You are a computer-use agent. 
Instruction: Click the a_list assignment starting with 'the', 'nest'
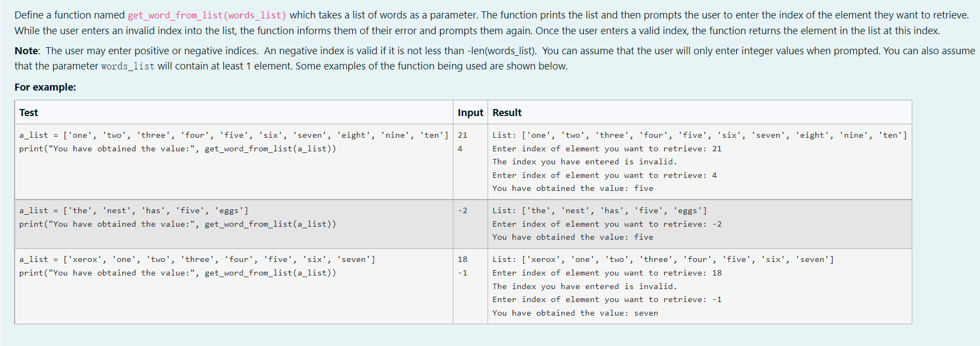point(134,210)
